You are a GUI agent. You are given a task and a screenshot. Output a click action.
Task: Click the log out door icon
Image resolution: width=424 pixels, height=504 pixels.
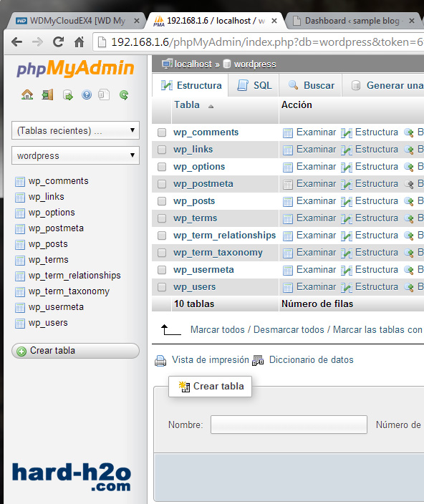point(47,94)
